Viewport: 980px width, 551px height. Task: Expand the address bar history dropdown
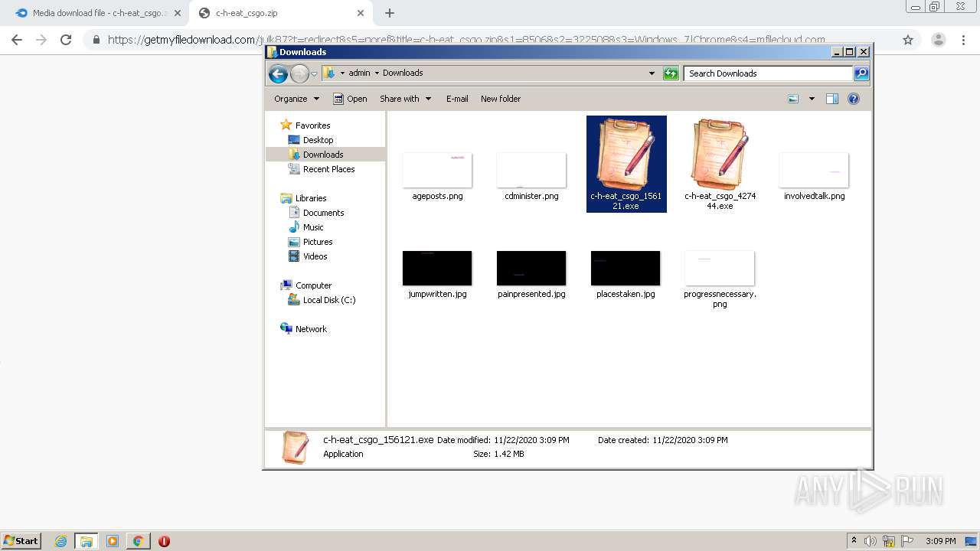[x=652, y=73]
